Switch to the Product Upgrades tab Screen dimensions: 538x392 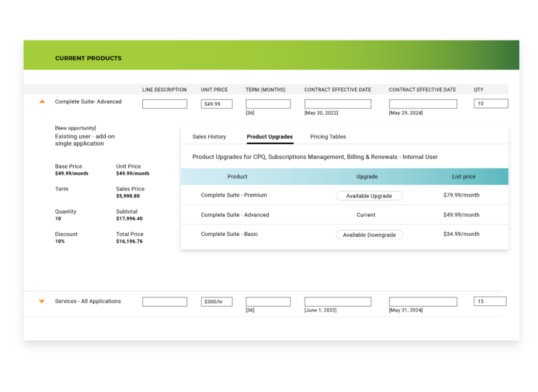coord(270,136)
